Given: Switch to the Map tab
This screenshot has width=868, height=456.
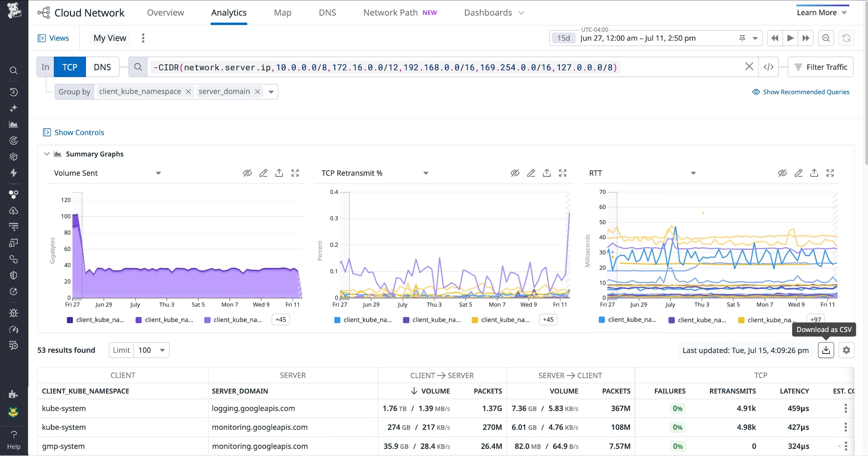Looking at the screenshot, I should 283,12.
